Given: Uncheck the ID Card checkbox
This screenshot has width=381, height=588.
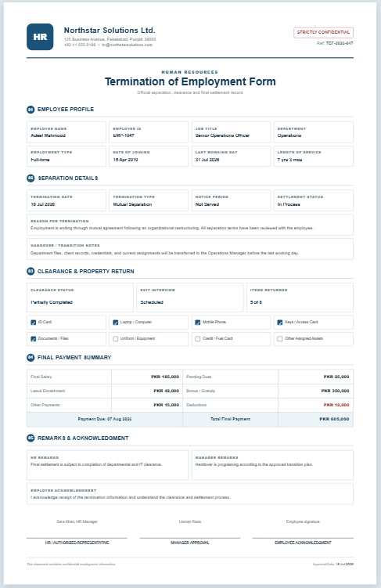Looking at the screenshot, I should point(34,322).
